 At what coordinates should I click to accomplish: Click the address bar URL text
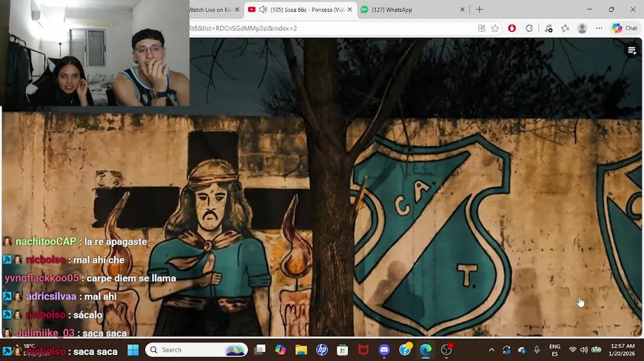tap(243, 29)
